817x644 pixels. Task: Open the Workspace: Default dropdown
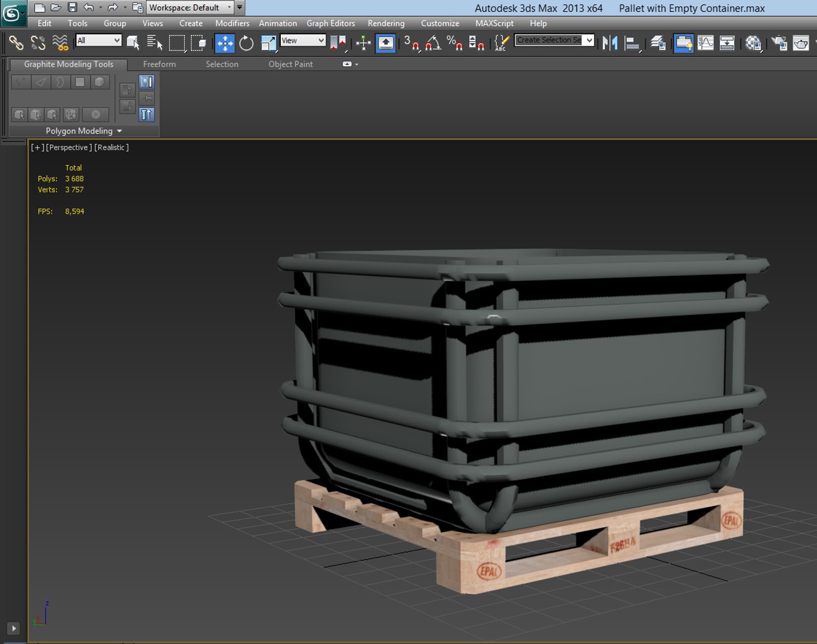pos(190,8)
